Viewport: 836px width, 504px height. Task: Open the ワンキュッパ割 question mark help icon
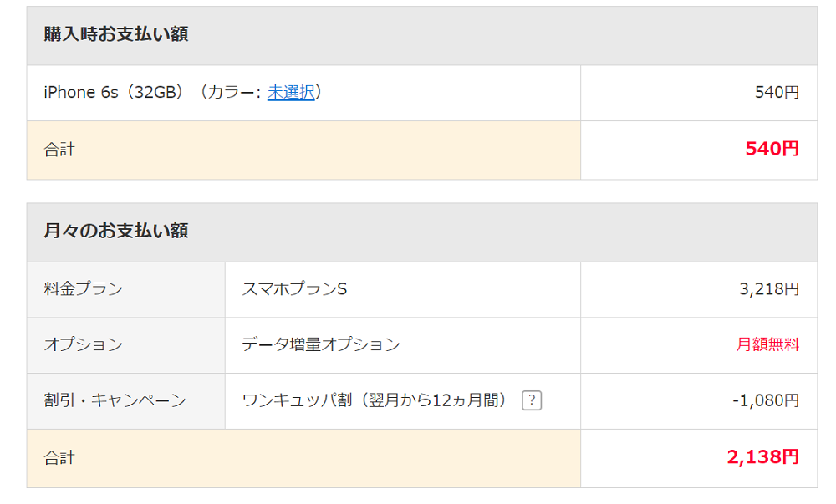tap(532, 401)
